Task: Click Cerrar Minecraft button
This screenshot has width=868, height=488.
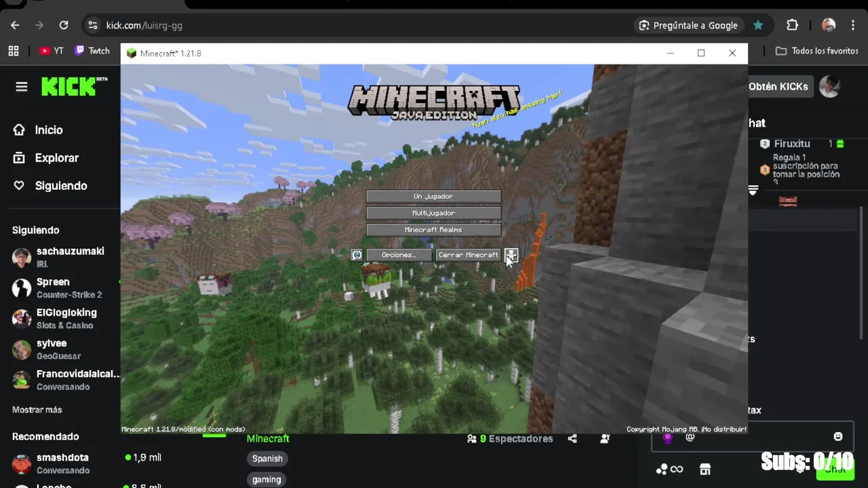Action: point(468,255)
